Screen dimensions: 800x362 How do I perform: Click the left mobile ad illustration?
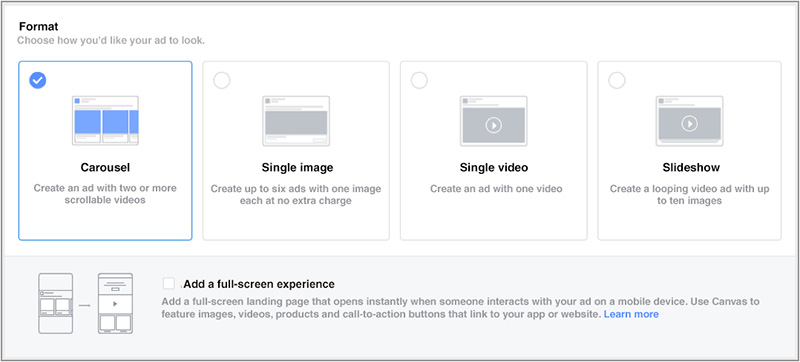[56, 303]
